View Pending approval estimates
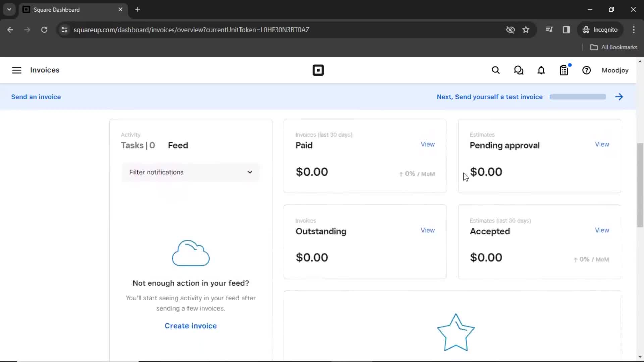Screen dimensions: 644x362 point(602,144)
